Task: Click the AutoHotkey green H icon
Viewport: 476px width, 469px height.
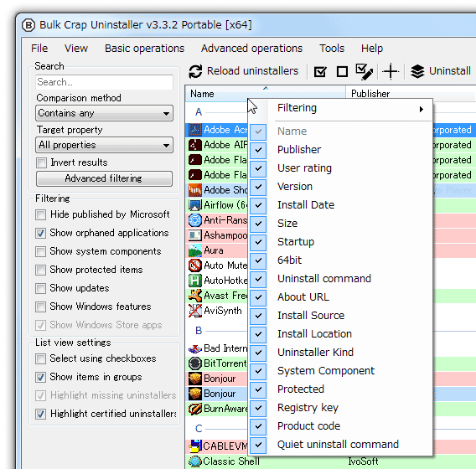Action: [x=195, y=281]
